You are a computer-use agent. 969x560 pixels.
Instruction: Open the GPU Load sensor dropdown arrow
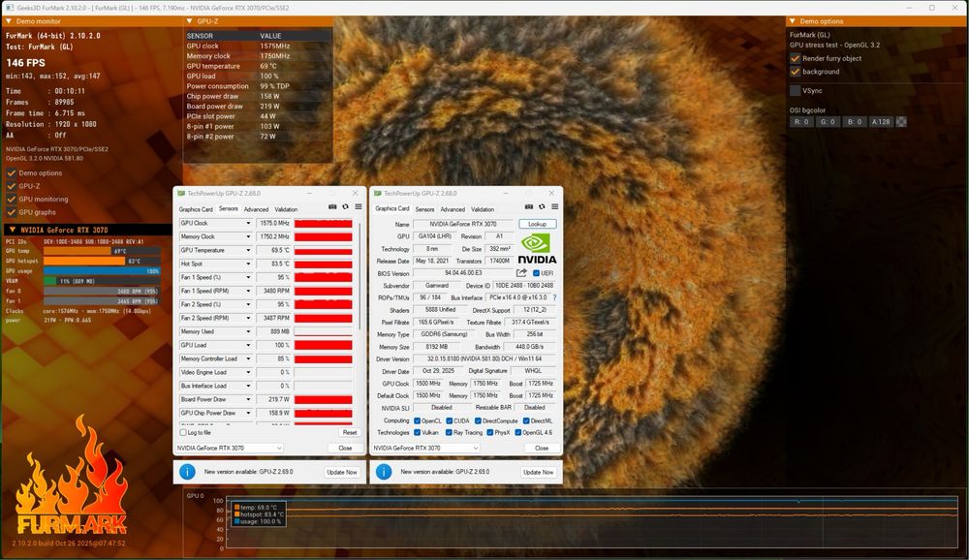248,346
